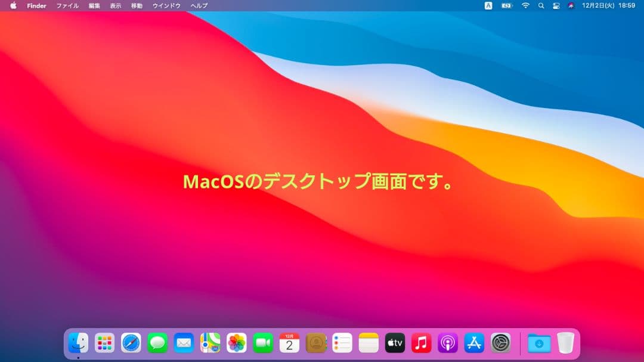
Task: Launch the Messages app
Action: click(157, 343)
